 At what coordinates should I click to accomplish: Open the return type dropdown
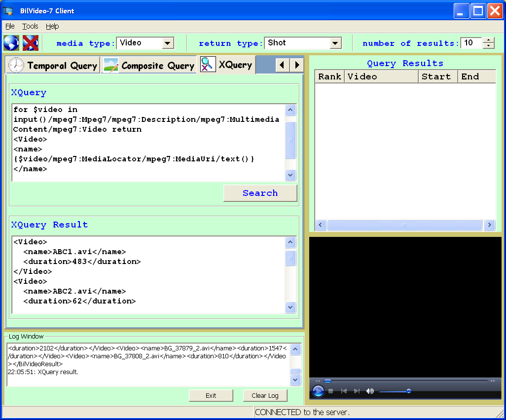click(x=335, y=43)
